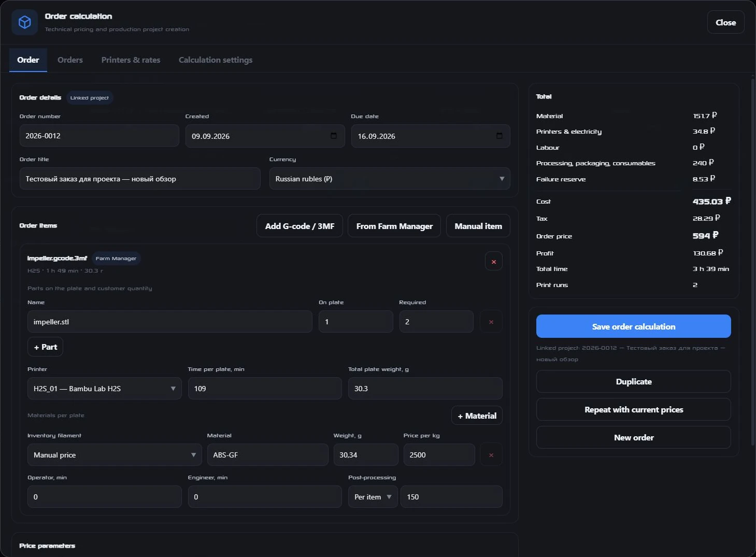Expand the Currency dropdown
This screenshot has height=557, width=756.
pyautogui.click(x=390, y=179)
